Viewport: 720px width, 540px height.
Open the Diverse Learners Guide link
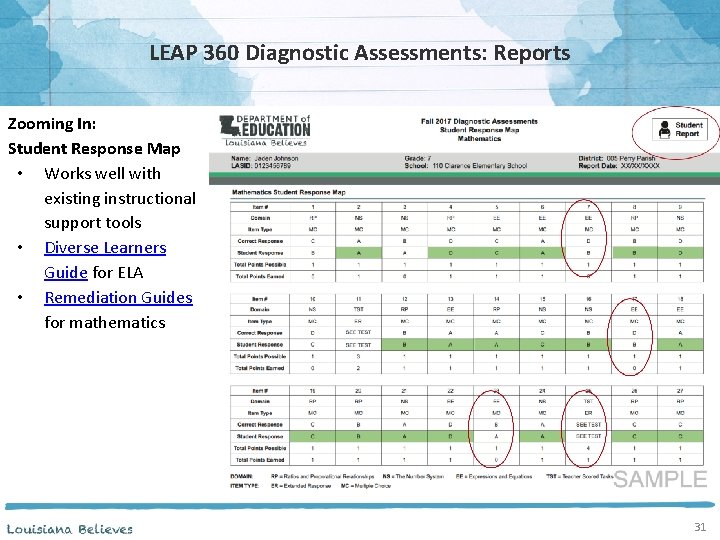[105, 260]
